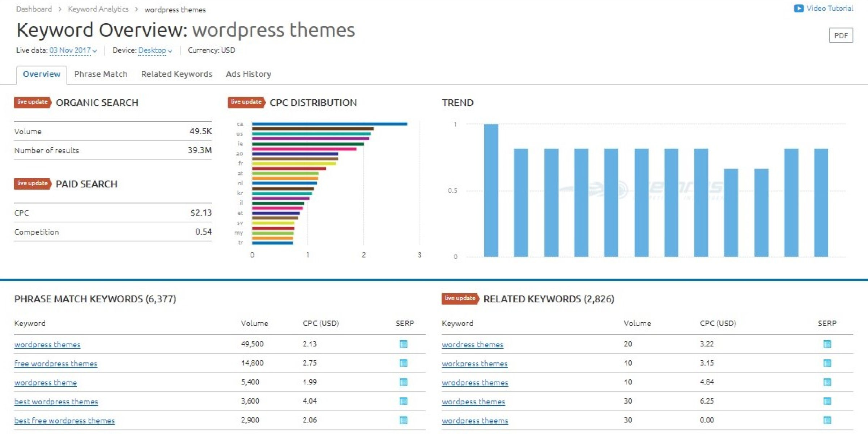Go to Keyword Analytics breadcrumb
The image size is (868, 434).
tap(98, 9)
